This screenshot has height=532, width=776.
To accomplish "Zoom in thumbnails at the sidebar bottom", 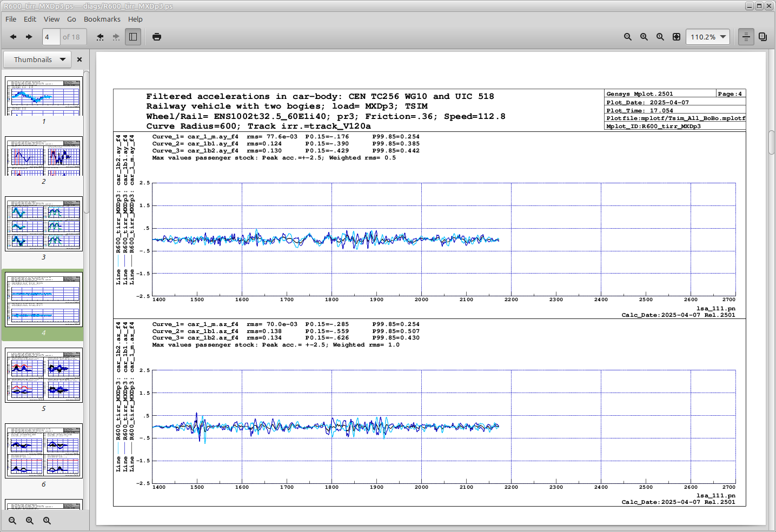I will point(30,521).
